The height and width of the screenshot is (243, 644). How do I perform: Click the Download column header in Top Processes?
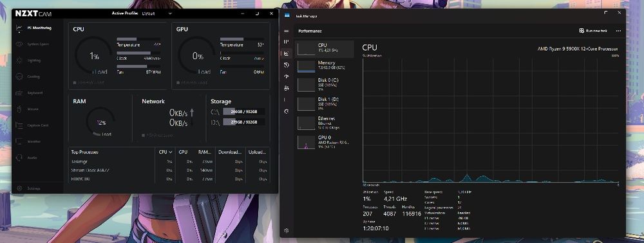click(230, 152)
